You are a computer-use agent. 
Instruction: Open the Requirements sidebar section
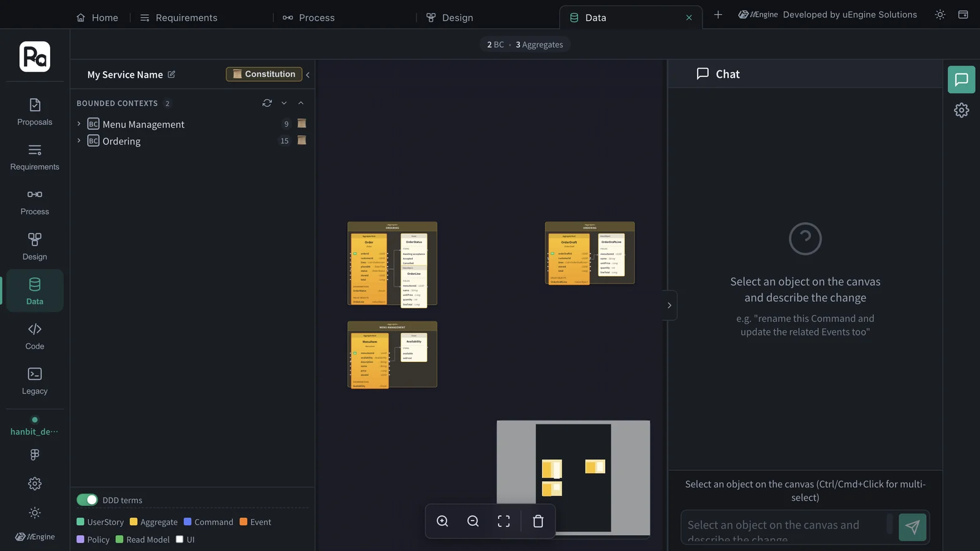(x=35, y=157)
